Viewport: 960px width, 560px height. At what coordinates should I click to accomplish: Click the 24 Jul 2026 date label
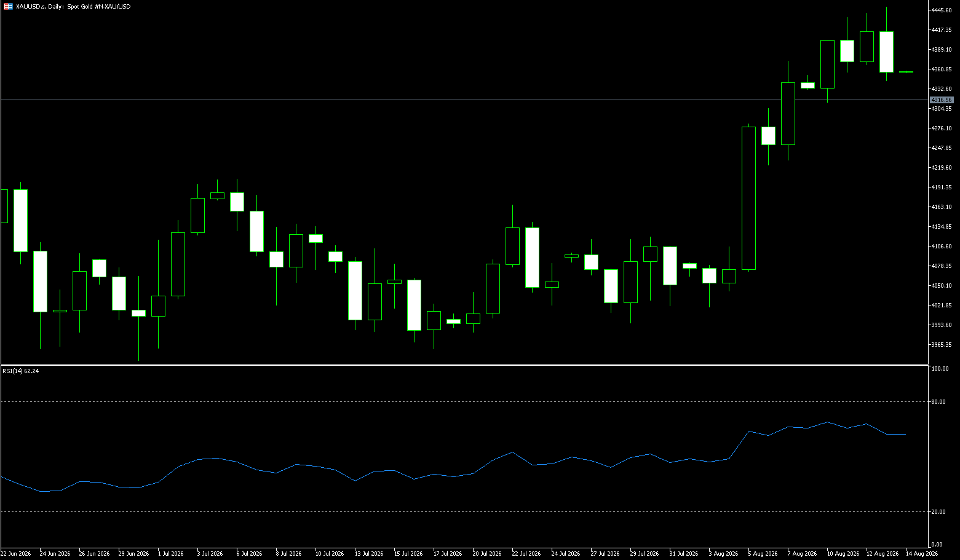tap(566, 554)
